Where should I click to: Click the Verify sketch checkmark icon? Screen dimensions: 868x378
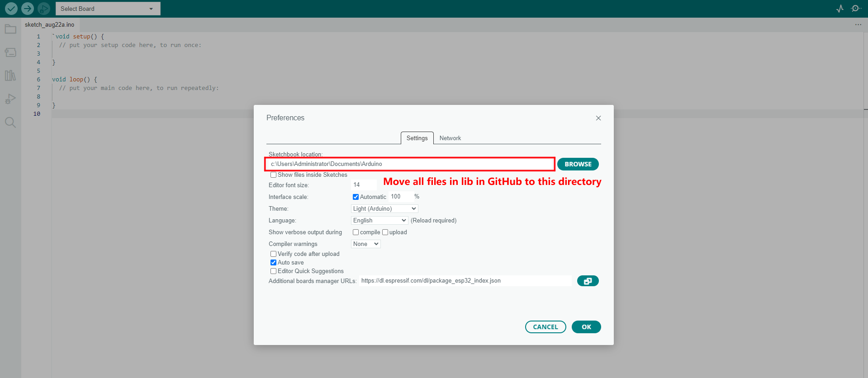(x=11, y=9)
